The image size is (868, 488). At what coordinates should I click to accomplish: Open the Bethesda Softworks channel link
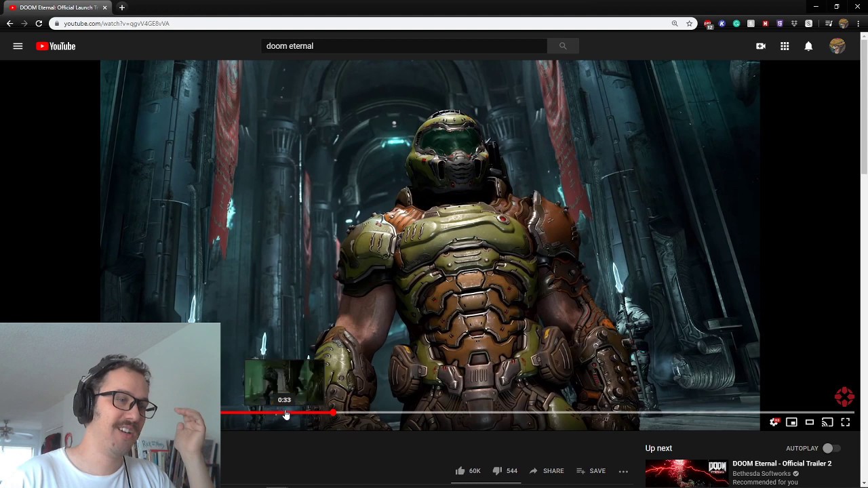coord(762,474)
